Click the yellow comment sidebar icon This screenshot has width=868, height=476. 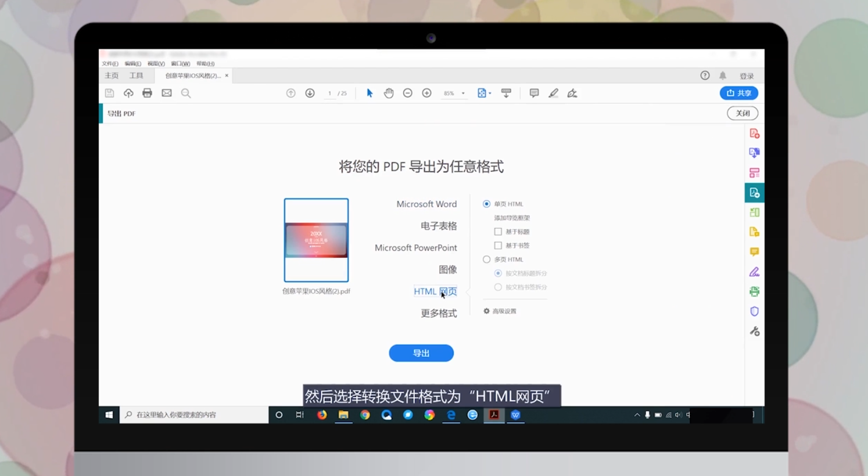point(754,252)
